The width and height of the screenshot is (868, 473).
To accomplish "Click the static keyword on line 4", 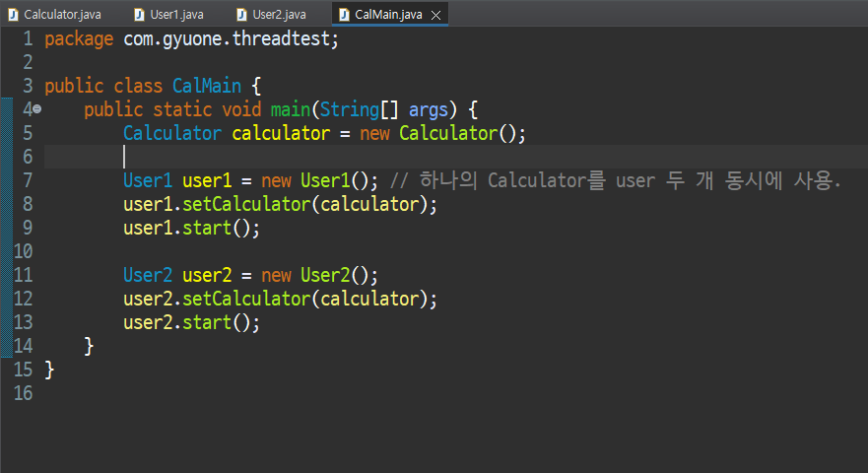I will tap(182, 109).
